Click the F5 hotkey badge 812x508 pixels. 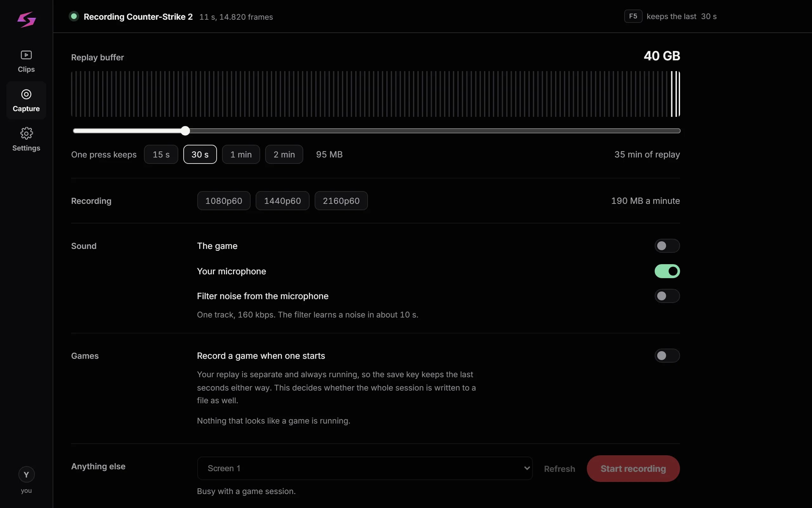point(633,16)
